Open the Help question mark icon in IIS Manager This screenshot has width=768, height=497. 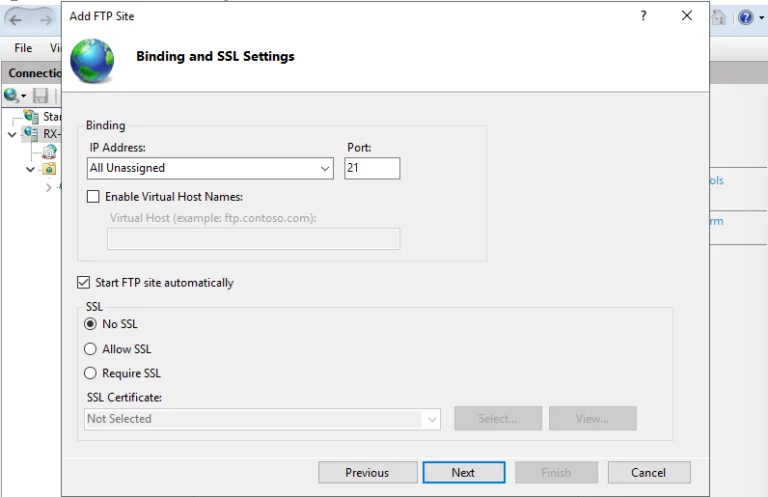[x=745, y=18]
